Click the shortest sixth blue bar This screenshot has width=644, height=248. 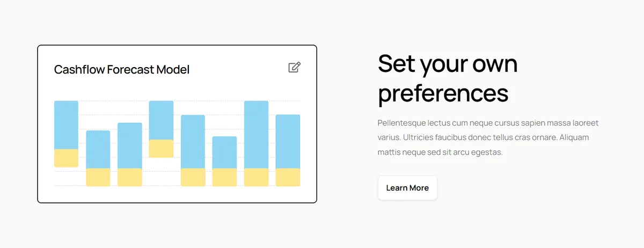224,152
